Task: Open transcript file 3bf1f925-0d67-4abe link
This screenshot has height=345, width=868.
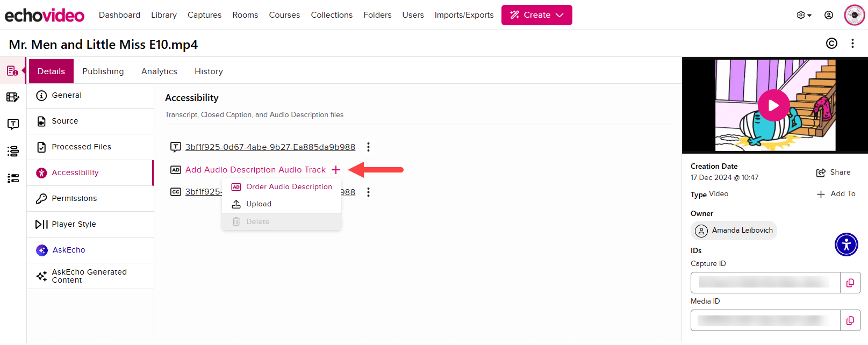Action: coord(270,147)
